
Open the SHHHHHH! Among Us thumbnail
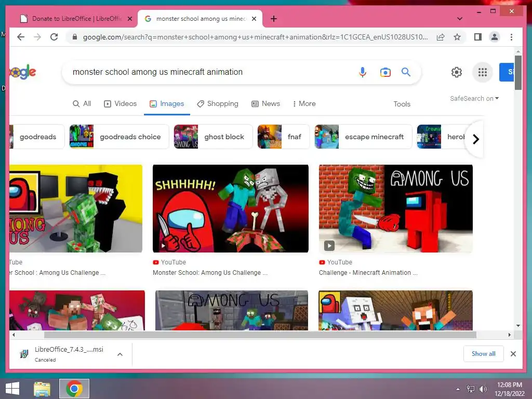pos(230,209)
